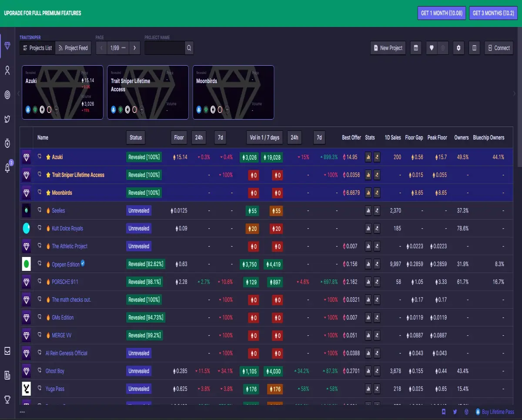522x420 pixels.
Task: Click OpenSea marketplace icon on Azuki card
Action: point(28,110)
